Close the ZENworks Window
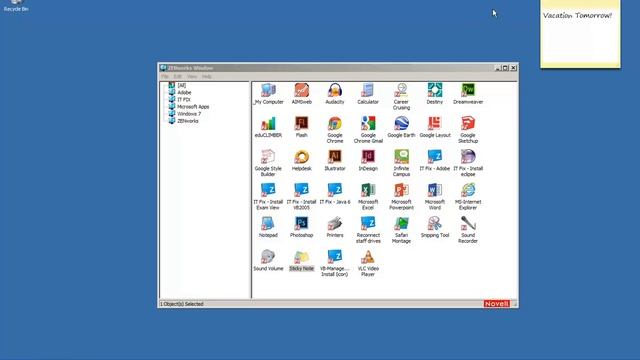640x360 pixels. [x=513, y=68]
